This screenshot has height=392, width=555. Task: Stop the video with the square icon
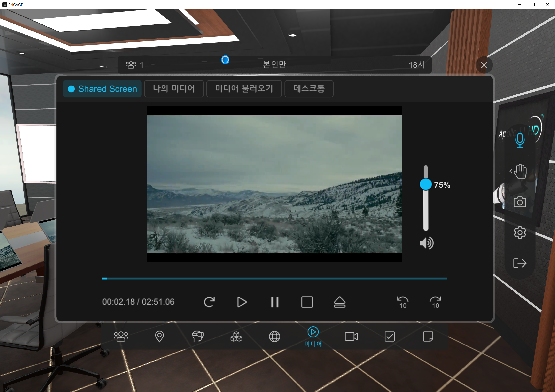click(x=307, y=302)
